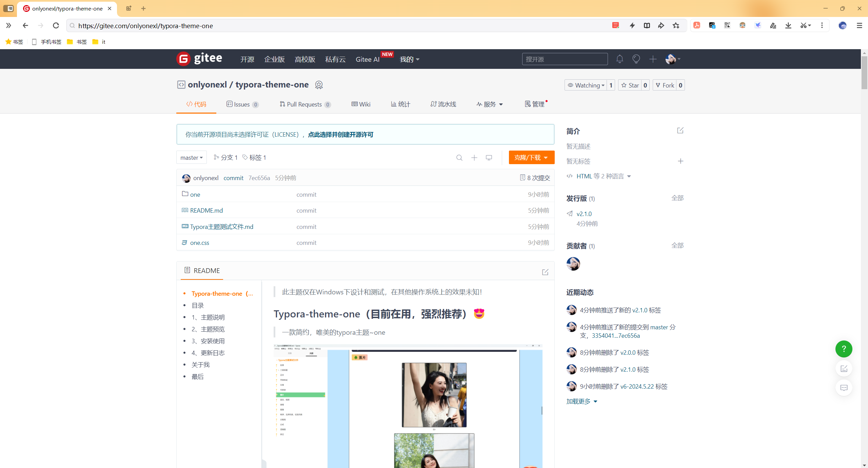
Task: Open the Issues tab
Action: coord(242,104)
